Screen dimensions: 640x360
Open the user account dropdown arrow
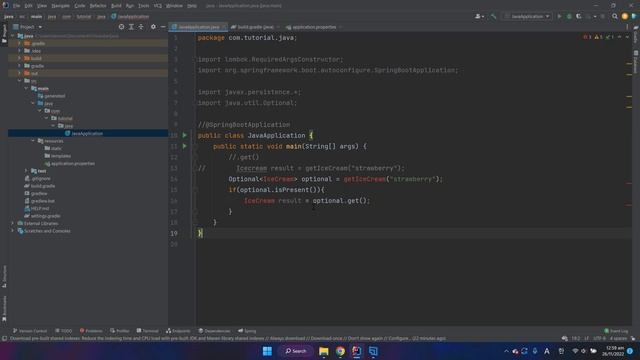pyautogui.click(x=483, y=17)
